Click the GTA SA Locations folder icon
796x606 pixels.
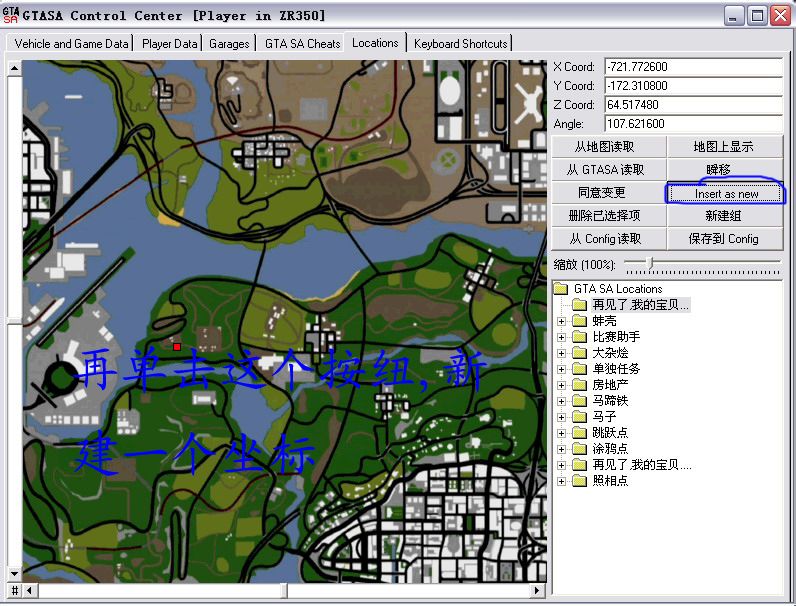[560, 289]
